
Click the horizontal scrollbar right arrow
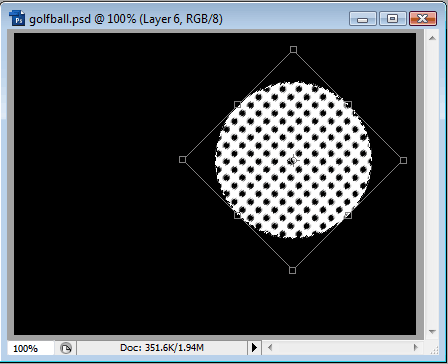(416, 348)
